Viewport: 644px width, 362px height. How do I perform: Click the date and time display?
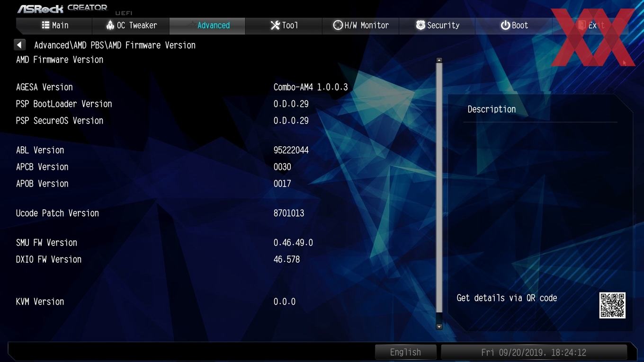534,352
